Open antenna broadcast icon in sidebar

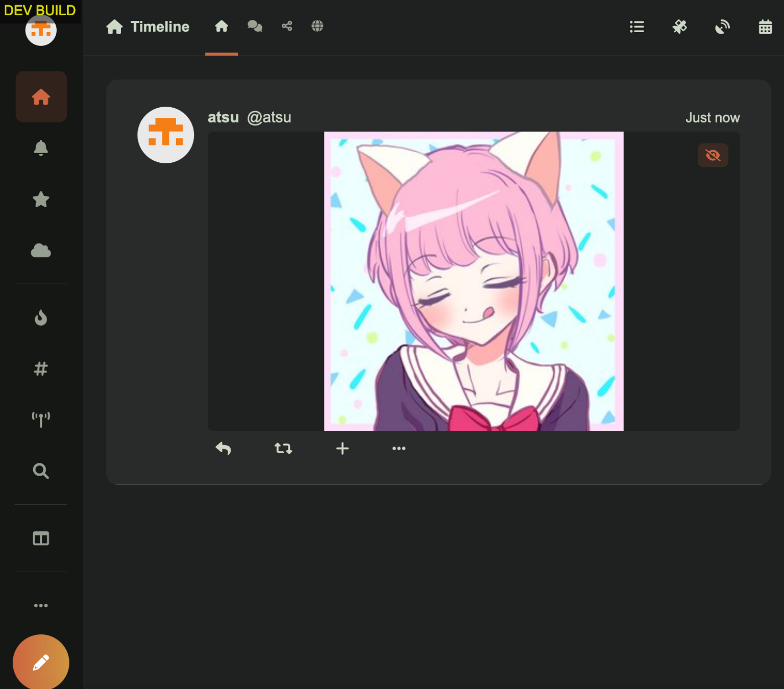[41, 419]
